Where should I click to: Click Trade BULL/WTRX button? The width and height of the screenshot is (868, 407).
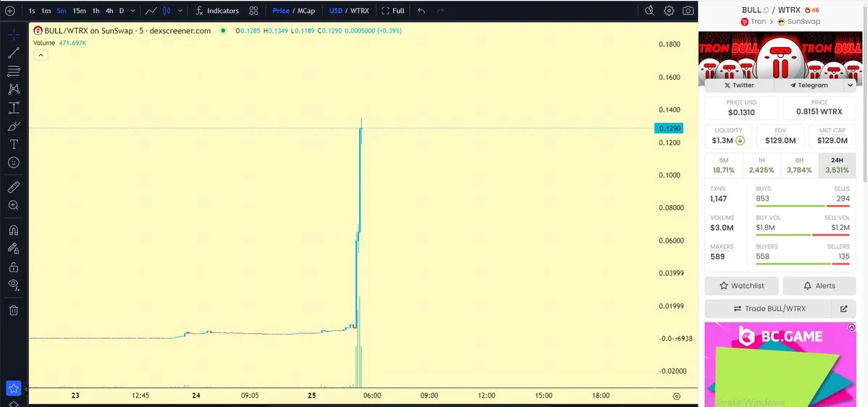(768, 309)
